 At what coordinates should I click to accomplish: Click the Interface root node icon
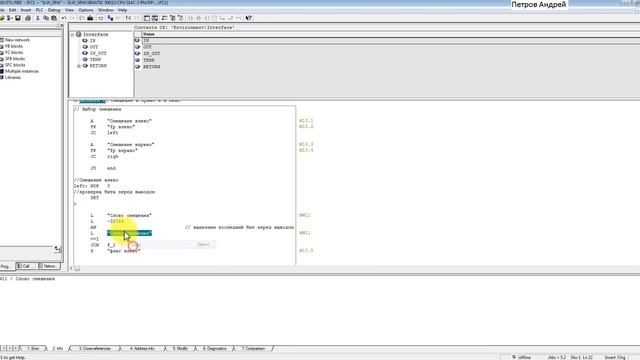coord(78,34)
